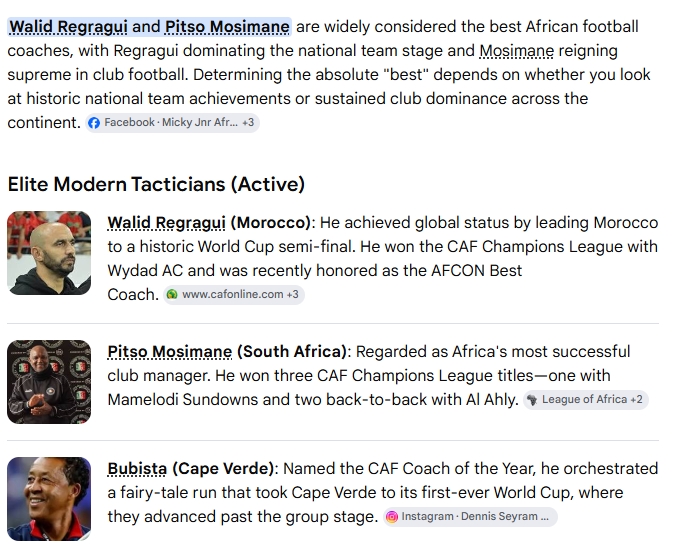Click highlighted Pitso Mosimane link in summary
This screenshot has height=556, width=679.
tap(227, 27)
